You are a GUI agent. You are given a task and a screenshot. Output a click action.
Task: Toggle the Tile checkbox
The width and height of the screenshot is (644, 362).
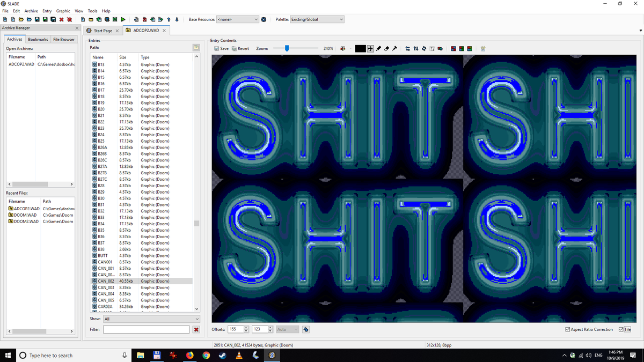625,329
